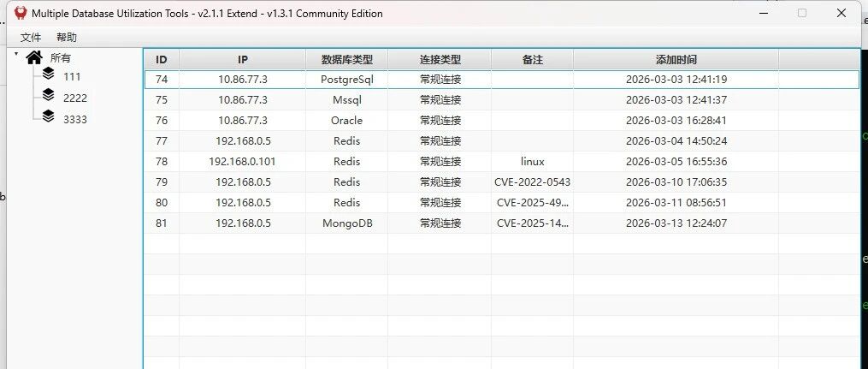Image resolution: width=868 pixels, height=369 pixels.
Task: Click the Oracle database type cell
Action: click(x=347, y=120)
